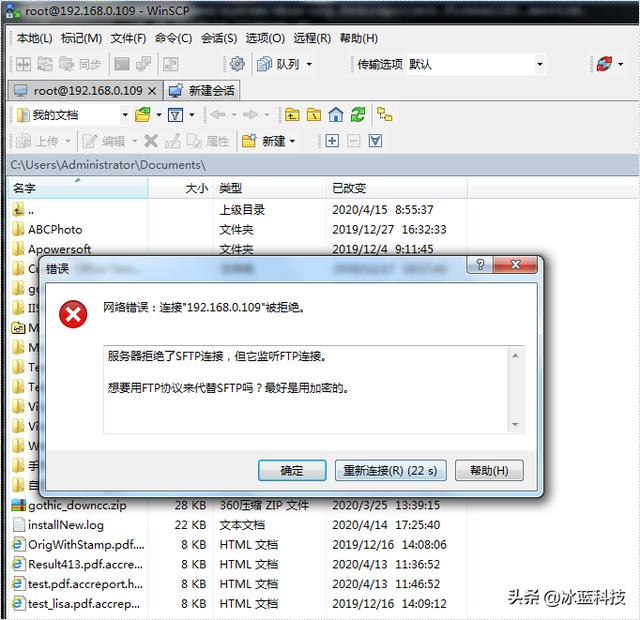Click the 新建 new folder button
The width and height of the screenshot is (640, 620).
[263, 141]
